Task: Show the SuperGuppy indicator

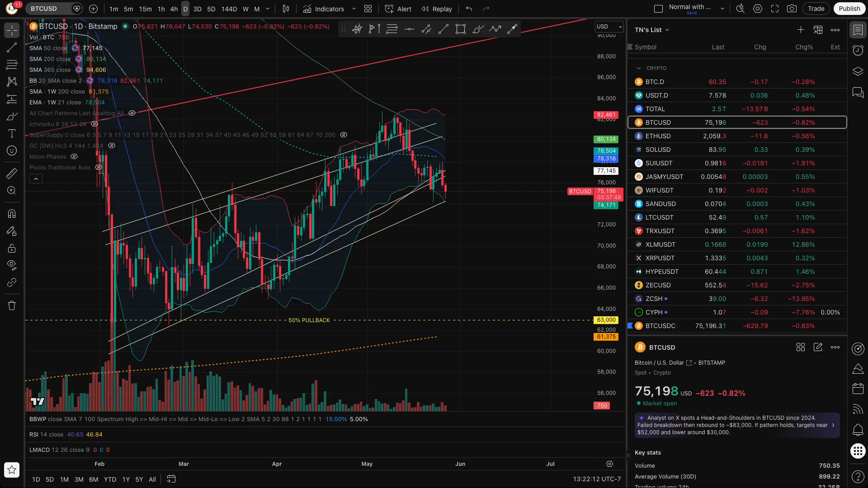Action: pyautogui.click(x=344, y=135)
